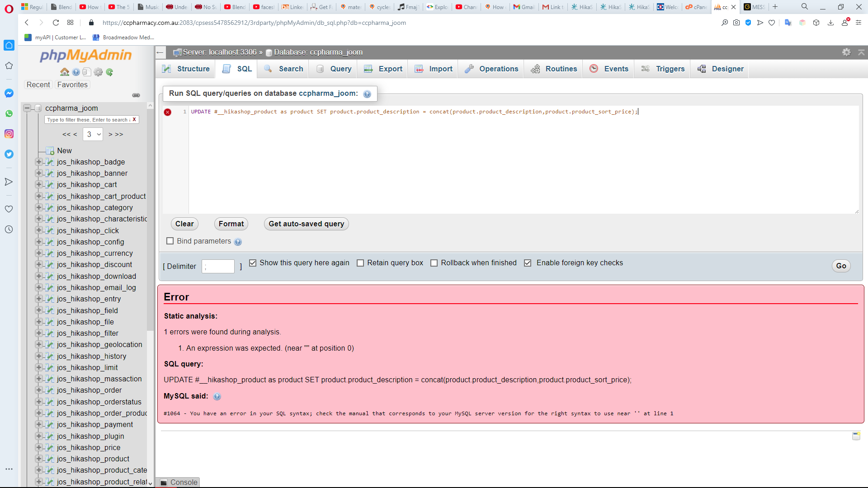Click the Delimiter input field
This screenshot has width=868, height=488.
[218, 267]
